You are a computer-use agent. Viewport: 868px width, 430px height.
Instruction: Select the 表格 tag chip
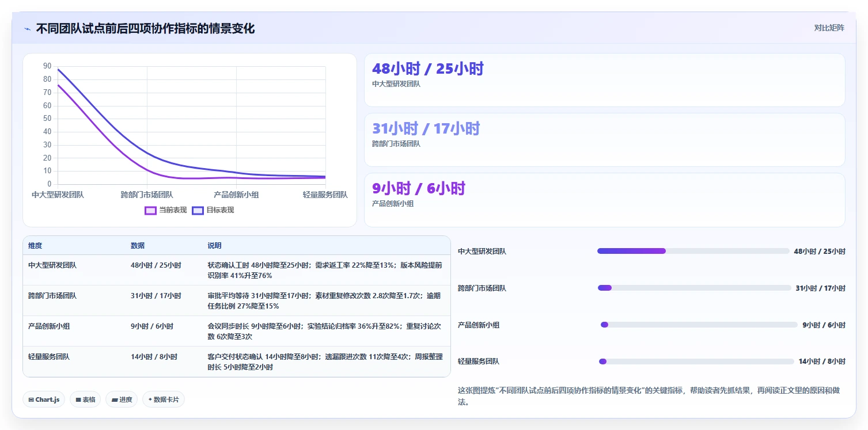pos(85,399)
